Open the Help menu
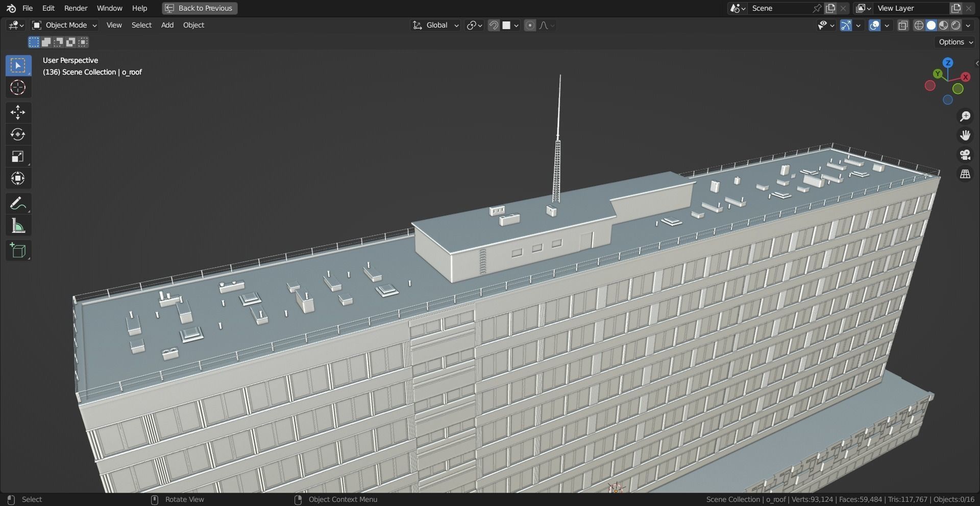The height and width of the screenshot is (506, 980). coord(139,8)
